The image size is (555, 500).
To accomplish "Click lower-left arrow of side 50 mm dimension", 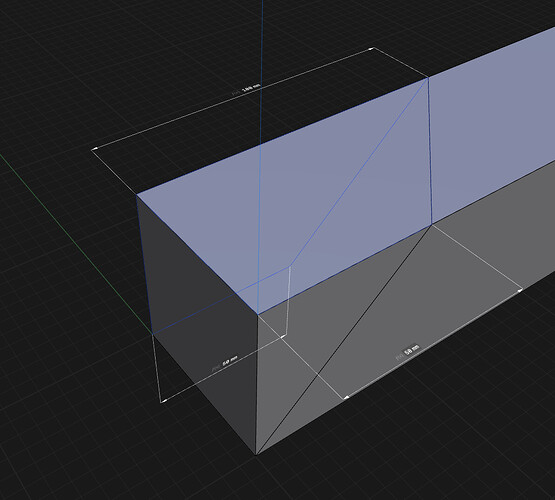I will [163, 401].
